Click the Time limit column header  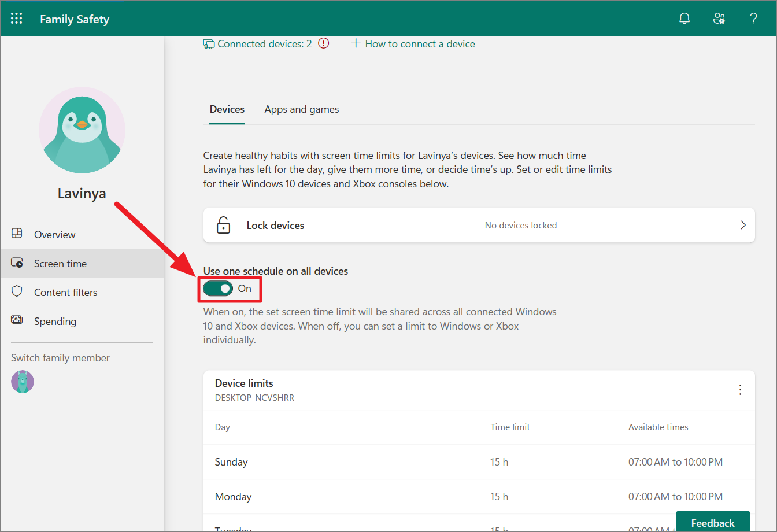(x=510, y=427)
